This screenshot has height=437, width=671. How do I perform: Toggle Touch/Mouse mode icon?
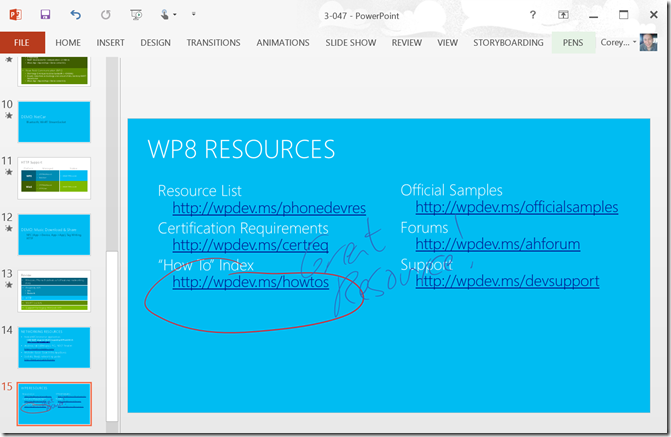tap(164, 15)
